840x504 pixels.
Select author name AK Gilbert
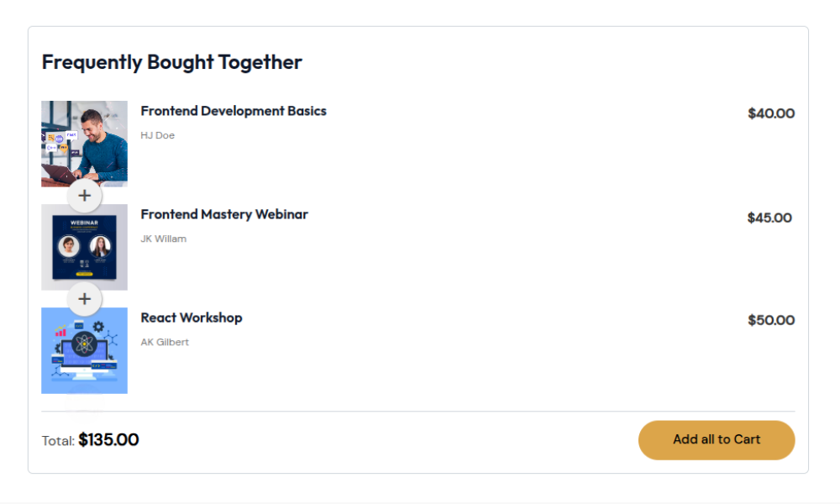click(165, 342)
